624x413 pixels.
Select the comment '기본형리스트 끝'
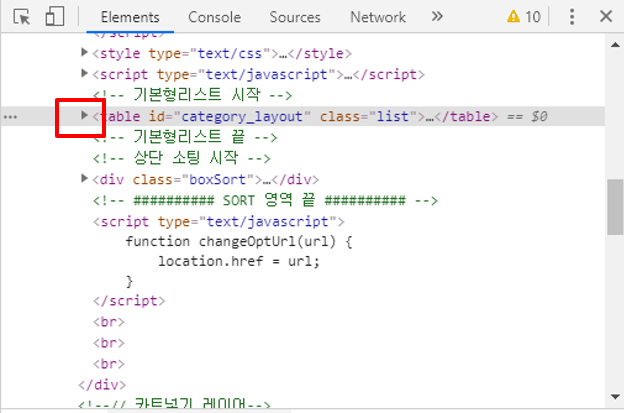[185, 137]
